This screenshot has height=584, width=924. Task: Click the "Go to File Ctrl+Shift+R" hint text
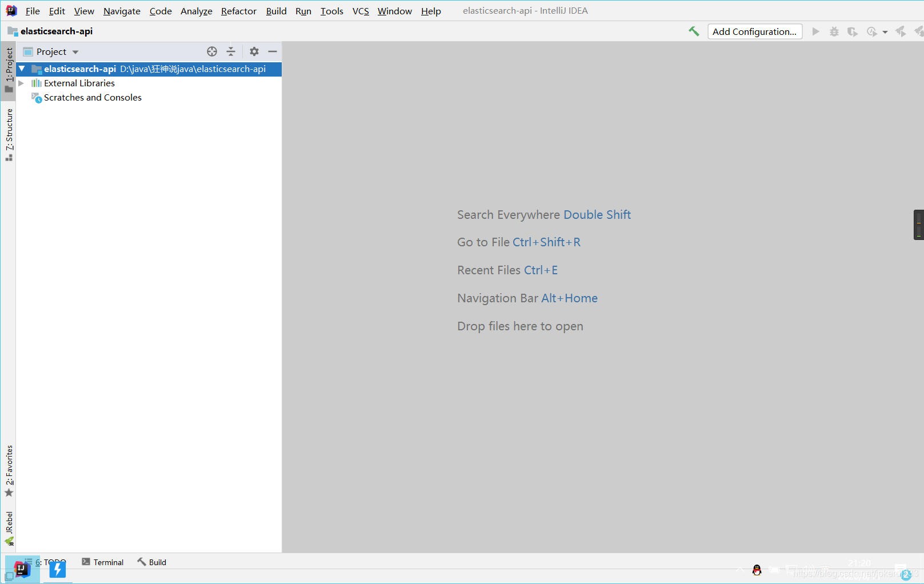point(519,242)
